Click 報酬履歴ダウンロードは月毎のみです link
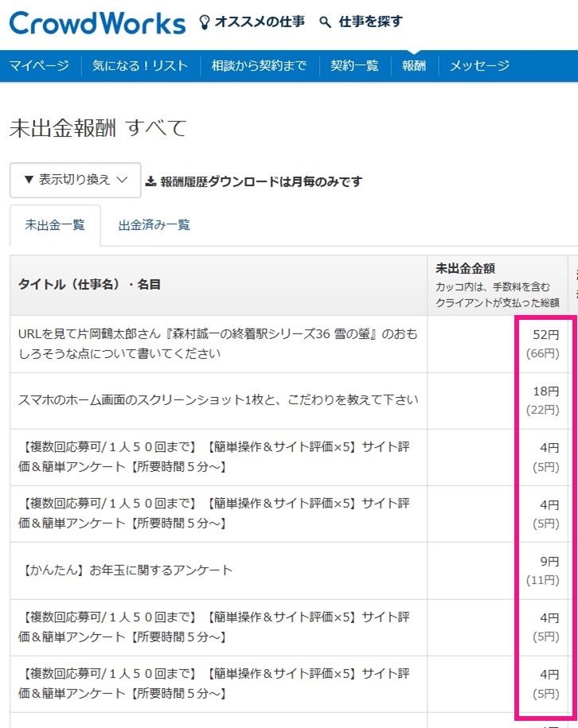The width and height of the screenshot is (578, 728). pyautogui.click(x=260, y=181)
